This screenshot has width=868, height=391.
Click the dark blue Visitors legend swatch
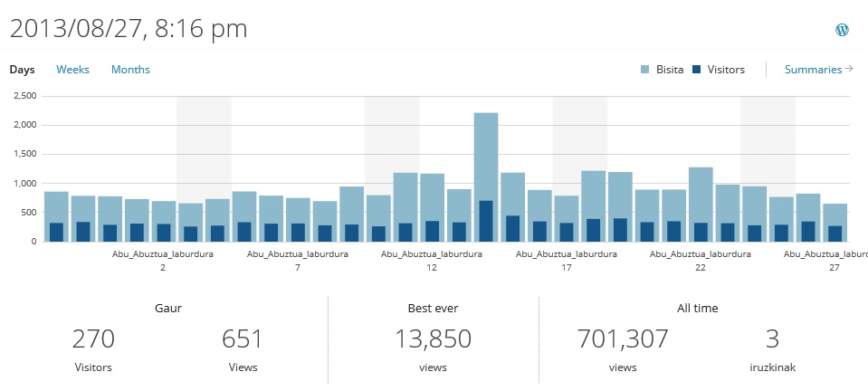tap(696, 70)
